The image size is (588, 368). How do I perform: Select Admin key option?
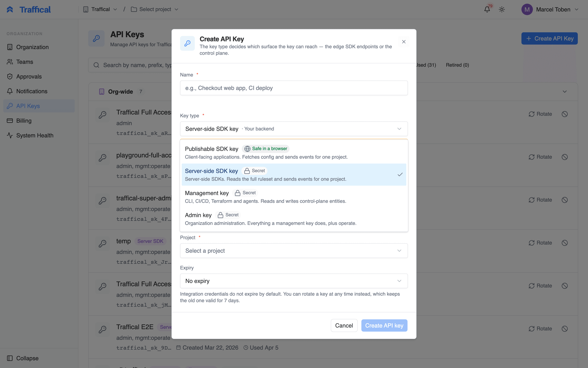(x=294, y=219)
